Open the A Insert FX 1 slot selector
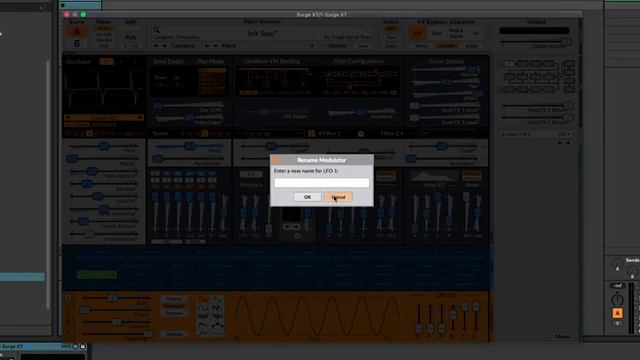 (x=536, y=134)
